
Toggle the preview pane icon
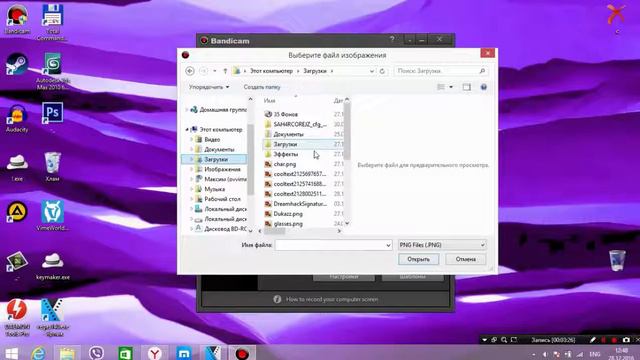coord(467,87)
